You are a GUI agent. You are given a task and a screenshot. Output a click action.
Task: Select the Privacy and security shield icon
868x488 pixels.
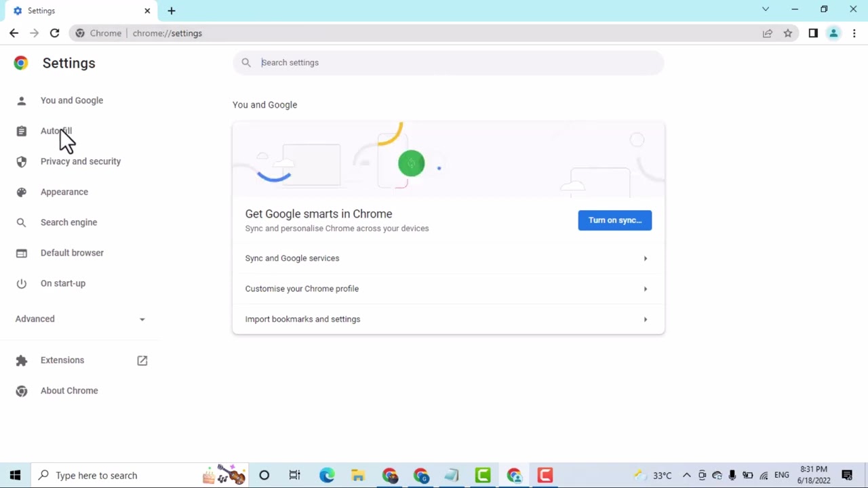click(x=21, y=161)
